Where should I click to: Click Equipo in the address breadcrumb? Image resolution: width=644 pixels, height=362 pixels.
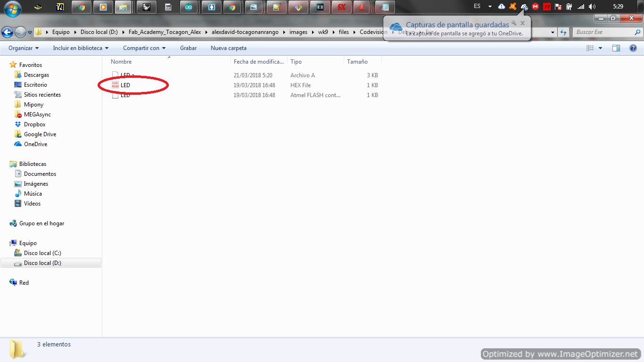point(61,32)
